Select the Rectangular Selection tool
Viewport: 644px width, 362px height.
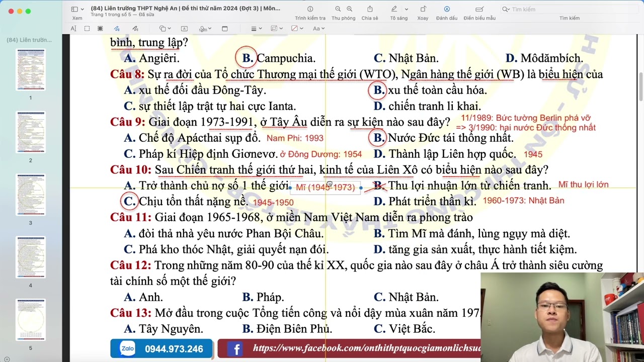click(x=87, y=29)
